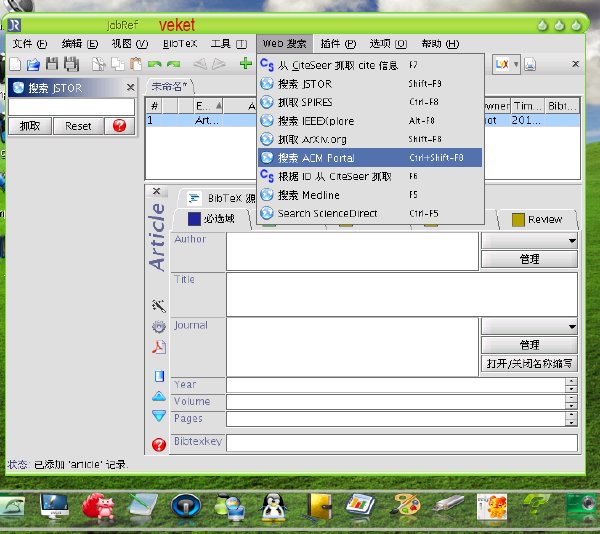Click the 管理 button next to Author

pos(529,259)
